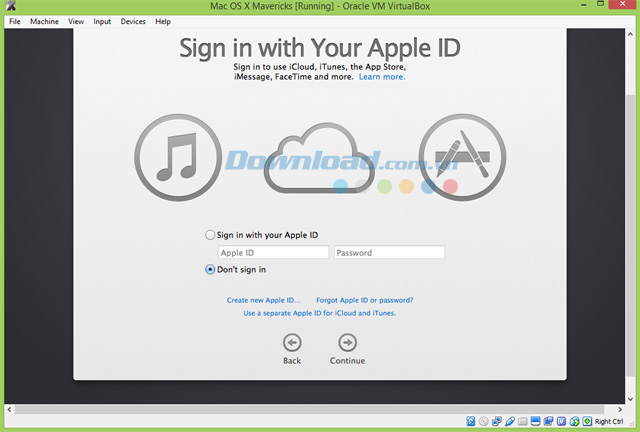
Task: Click "Create new Apple ID..." link
Action: (x=263, y=300)
